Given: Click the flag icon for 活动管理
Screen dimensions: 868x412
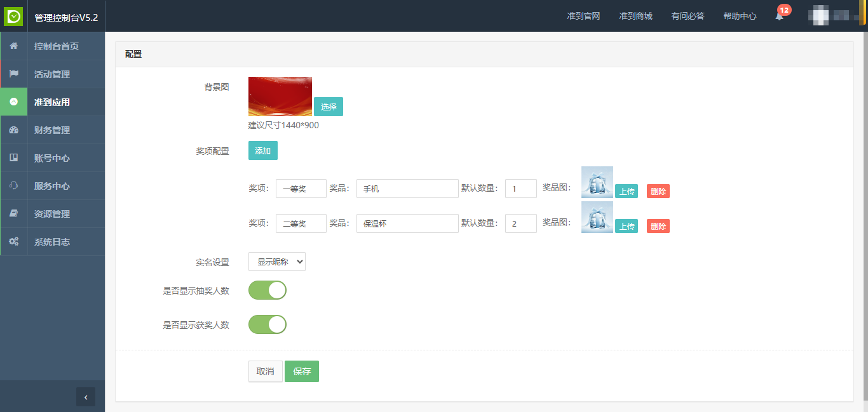Looking at the screenshot, I should click(13, 74).
